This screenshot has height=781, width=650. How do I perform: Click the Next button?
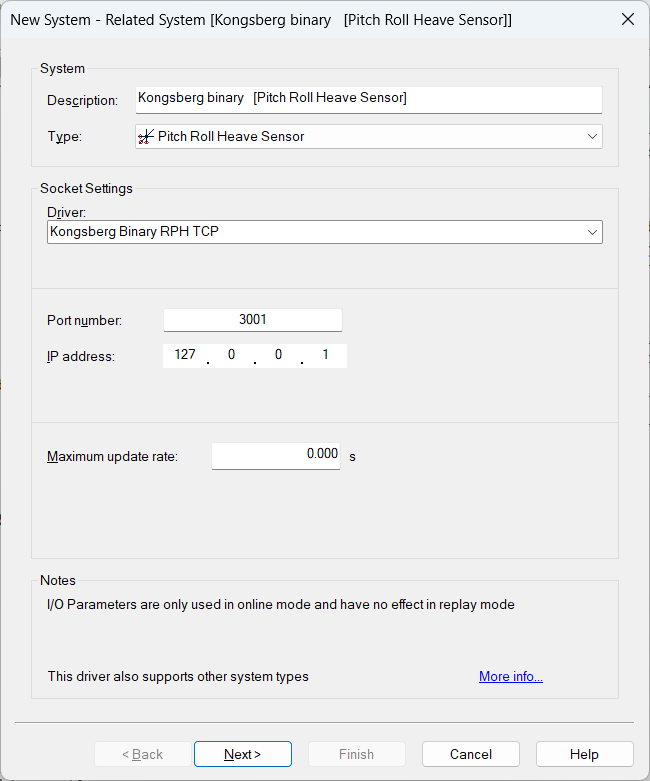(x=243, y=754)
